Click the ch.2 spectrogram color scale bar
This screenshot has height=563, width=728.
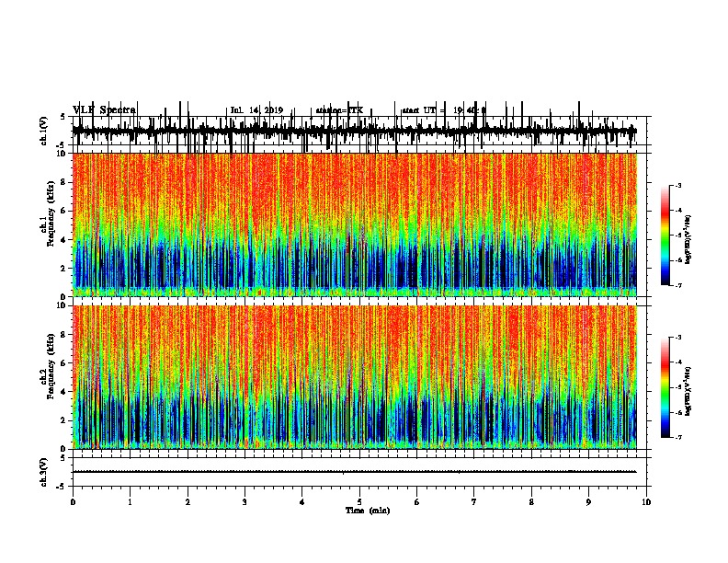665,387
